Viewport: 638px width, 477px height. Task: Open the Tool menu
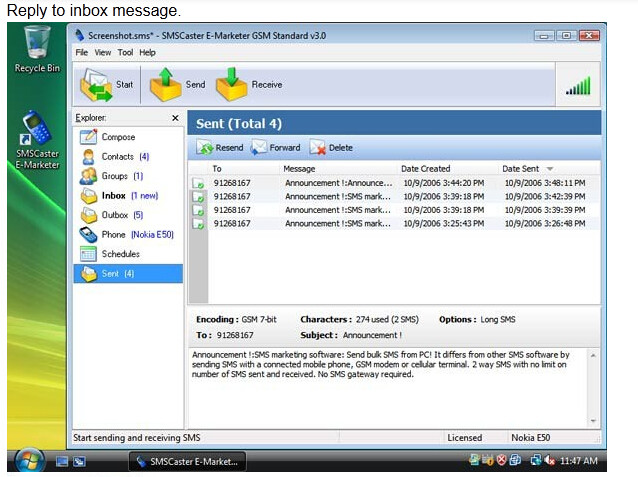[x=125, y=52]
